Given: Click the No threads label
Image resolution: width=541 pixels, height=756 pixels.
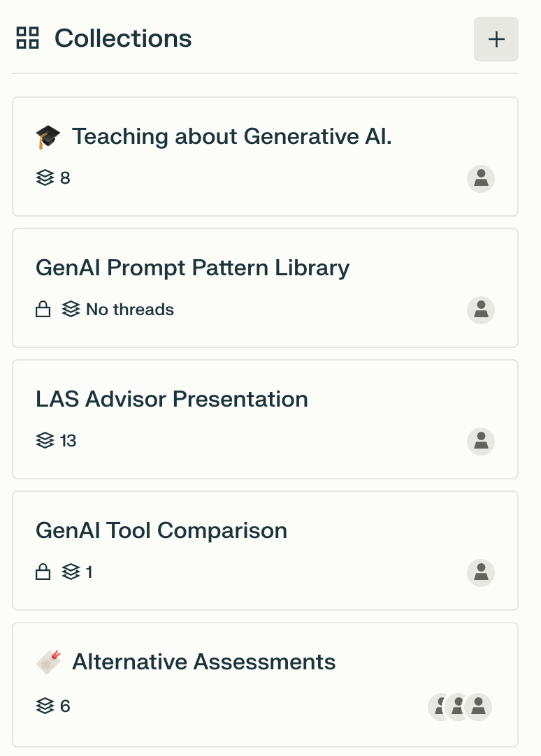Looking at the screenshot, I should click(130, 309).
